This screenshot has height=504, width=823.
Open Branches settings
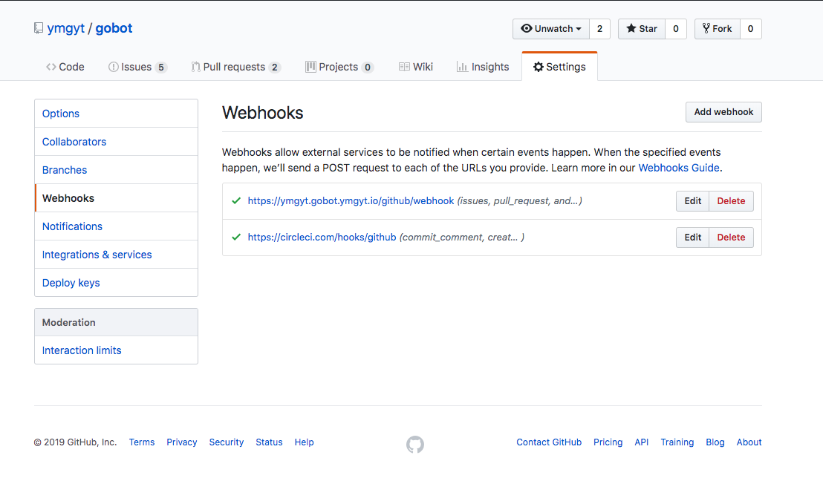116,170
